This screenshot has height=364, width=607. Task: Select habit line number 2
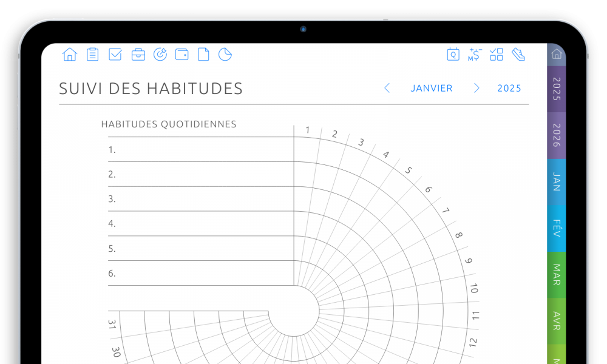[201, 174]
